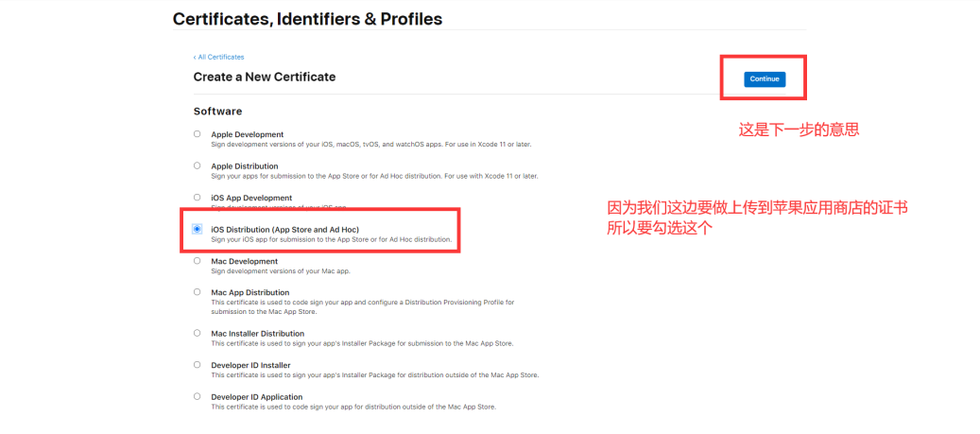Viewport: 980px width, 434px height.
Task: Select iOS Distribution (App Store and Ad Hoc) radio
Action: click(x=197, y=230)
